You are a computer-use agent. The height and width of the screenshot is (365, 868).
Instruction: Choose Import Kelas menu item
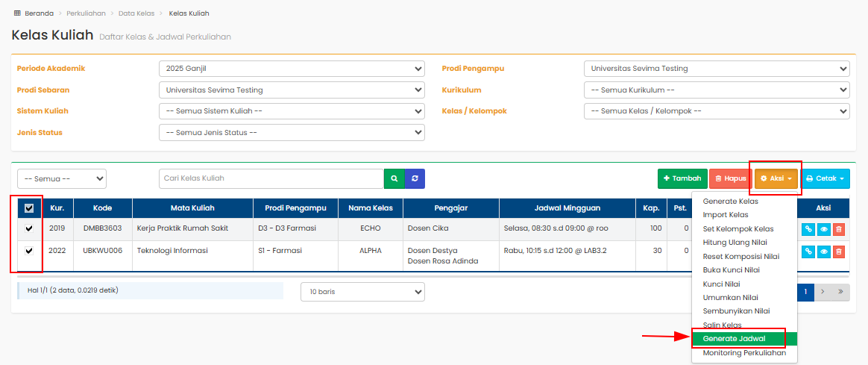coord(726,215)
